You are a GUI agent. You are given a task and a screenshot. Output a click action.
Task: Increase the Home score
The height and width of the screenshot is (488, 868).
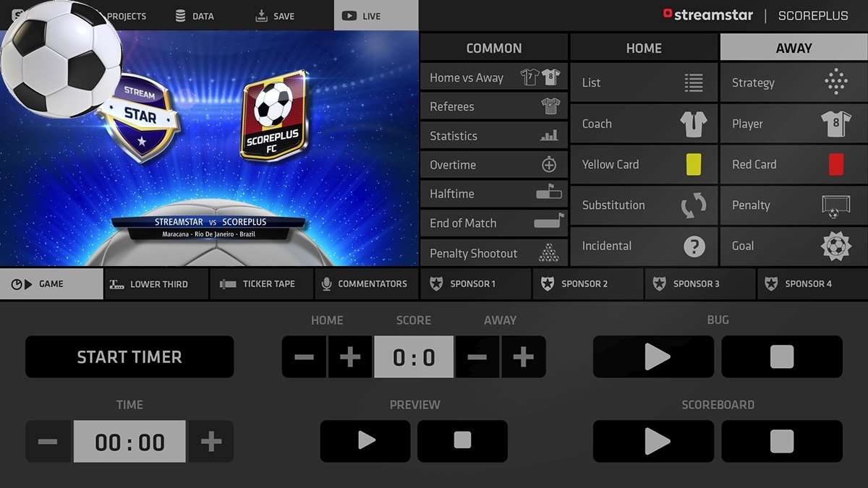click(x=350, y=356)
